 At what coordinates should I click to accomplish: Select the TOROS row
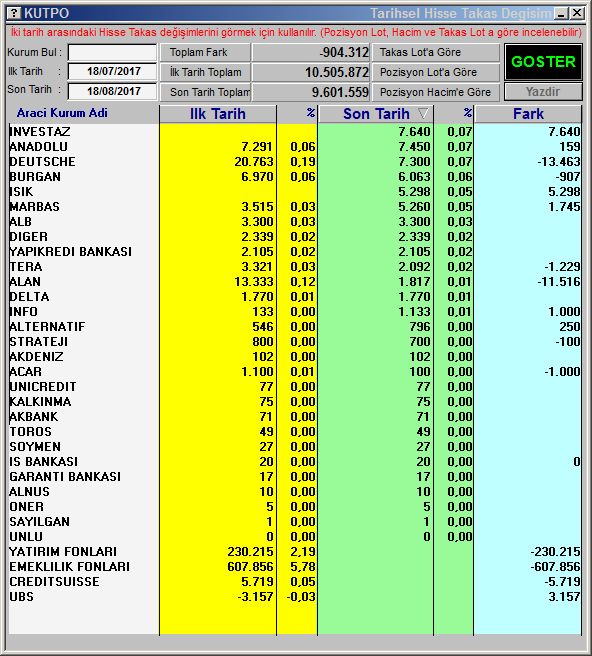click(x=295, y=432)
